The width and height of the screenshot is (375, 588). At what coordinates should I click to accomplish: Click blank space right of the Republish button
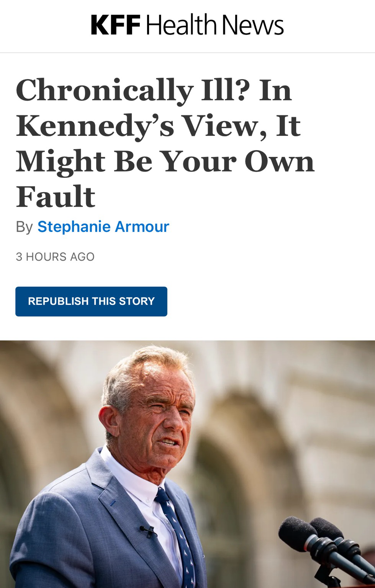point(268,301)
